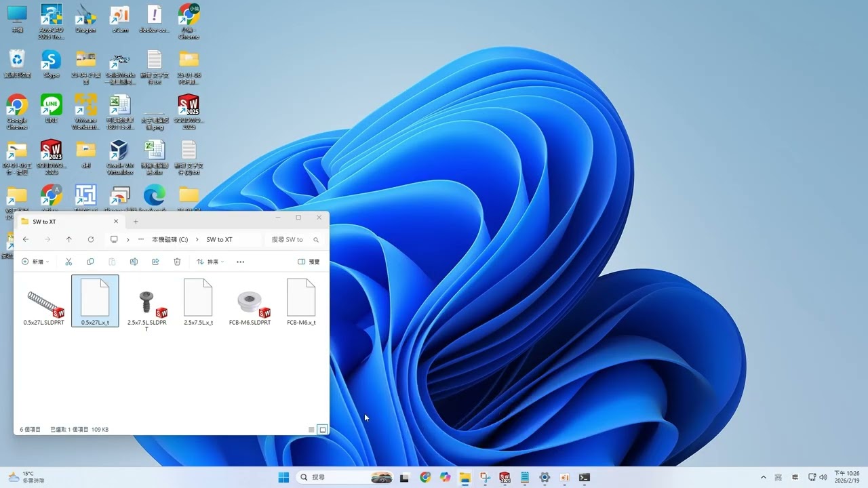Click the Cut scissors icon in Explorer toolbar

(68, 262)
